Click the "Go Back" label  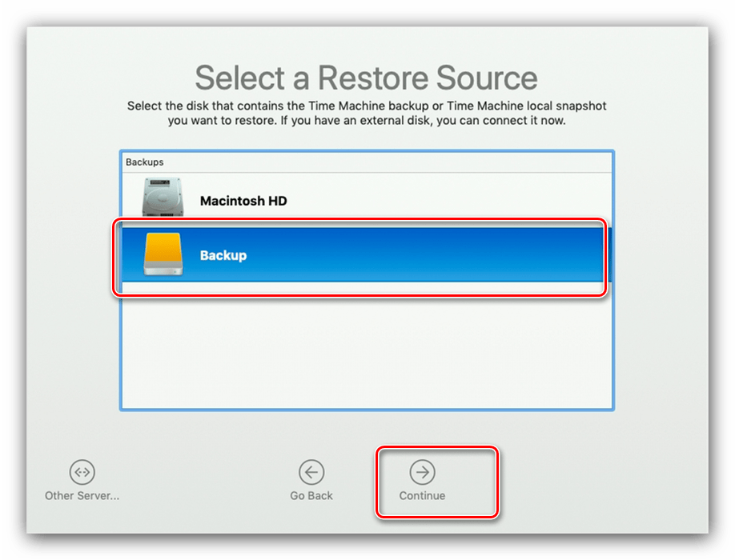[311, 495]
